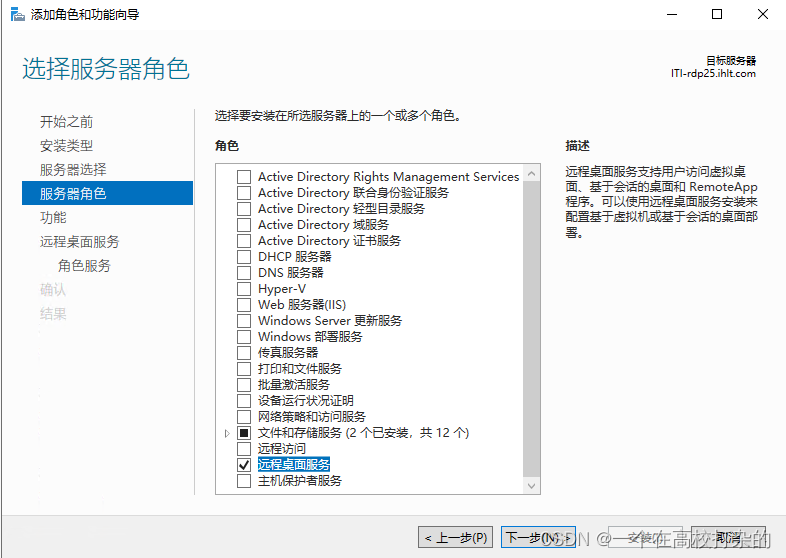Open the sidebar 远程桌面服务 step
Image resolution: width=786 pixels, height=558 pixels.
(x=79, y=242)
